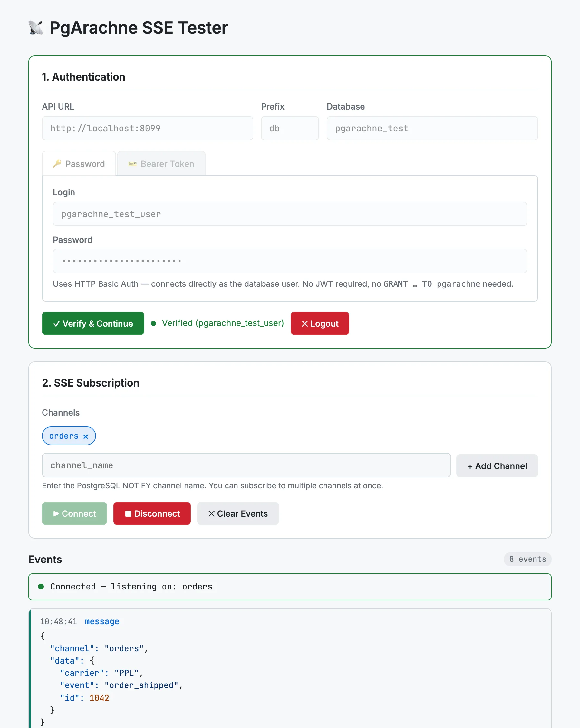Click the Connected listening status banner
Image resolution: width=580 pixels, height=728 pixels.
290,587
